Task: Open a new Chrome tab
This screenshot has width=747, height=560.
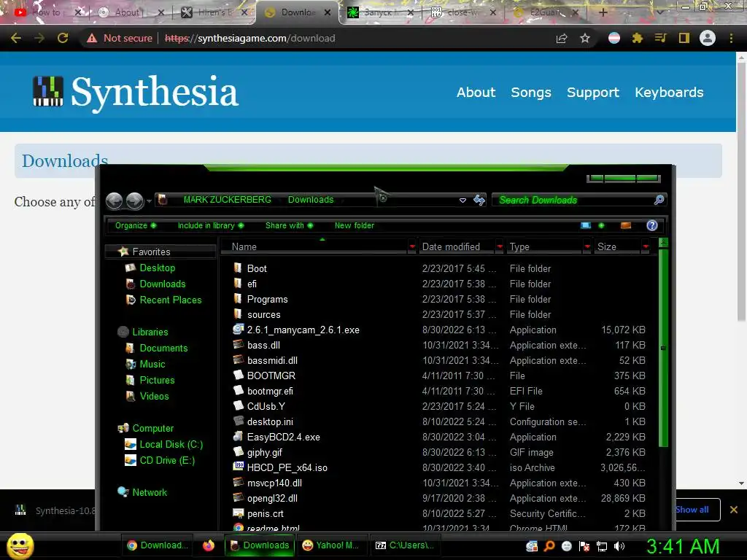Action: pyautogui.click(x=603, y=12)
